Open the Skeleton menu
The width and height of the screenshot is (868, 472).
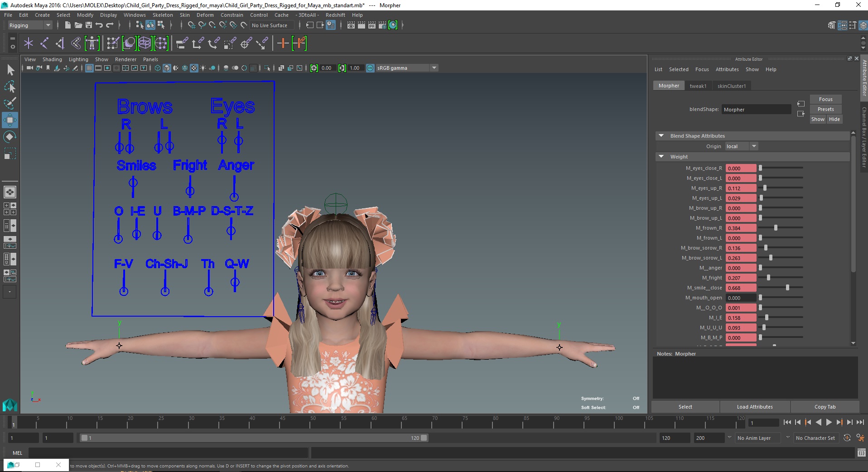pyautogui.click(x=163, y=15)
